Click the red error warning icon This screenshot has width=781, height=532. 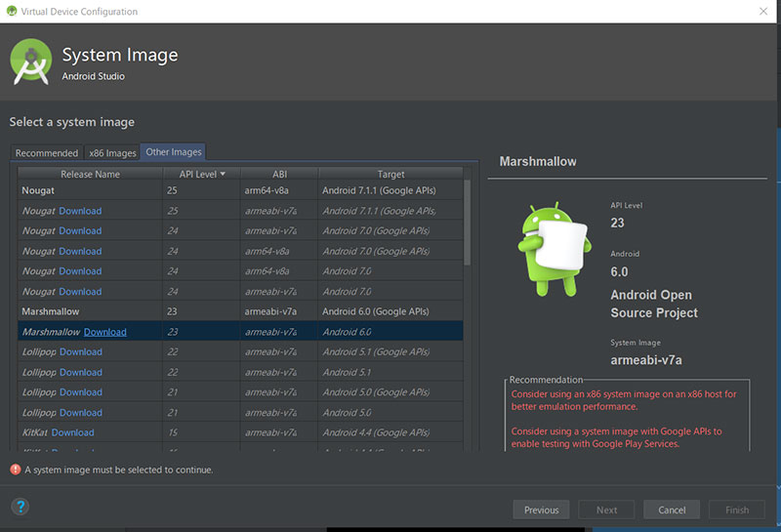[15, 470]
